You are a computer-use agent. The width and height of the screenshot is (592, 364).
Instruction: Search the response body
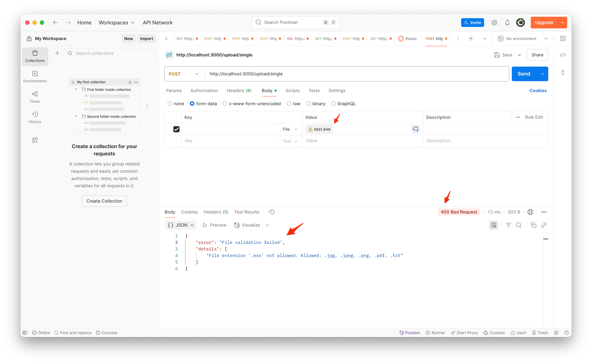(519, 225)
